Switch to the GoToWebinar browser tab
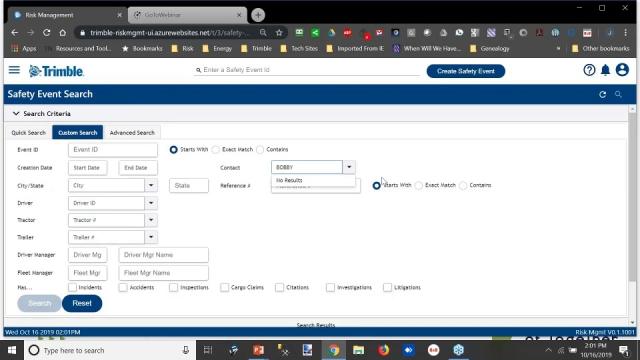 (188, 15)
